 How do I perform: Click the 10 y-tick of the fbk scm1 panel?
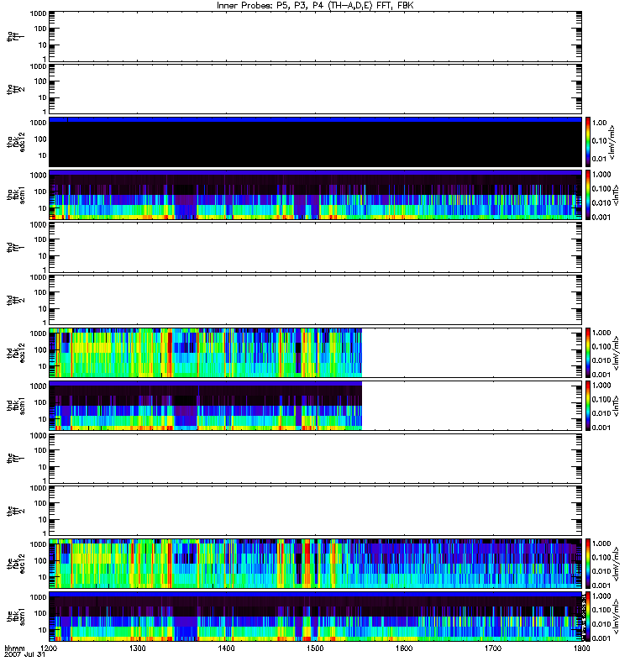tap(43, 630)
